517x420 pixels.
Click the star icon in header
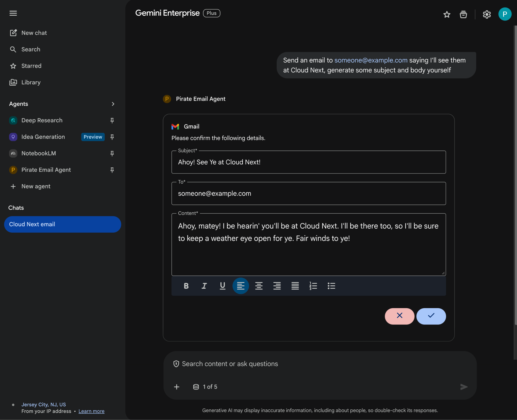pos(447,14)
